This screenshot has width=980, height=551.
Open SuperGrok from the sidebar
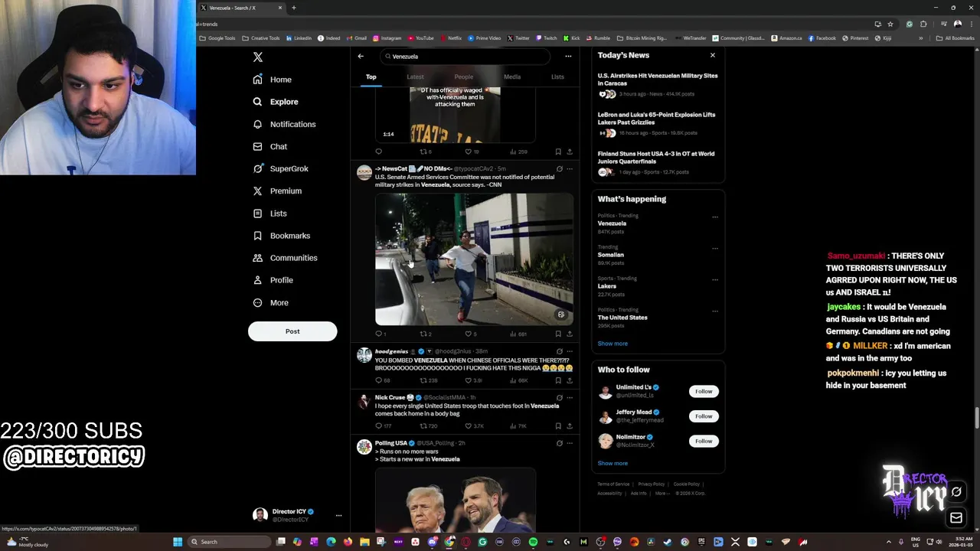coord(280,168)
